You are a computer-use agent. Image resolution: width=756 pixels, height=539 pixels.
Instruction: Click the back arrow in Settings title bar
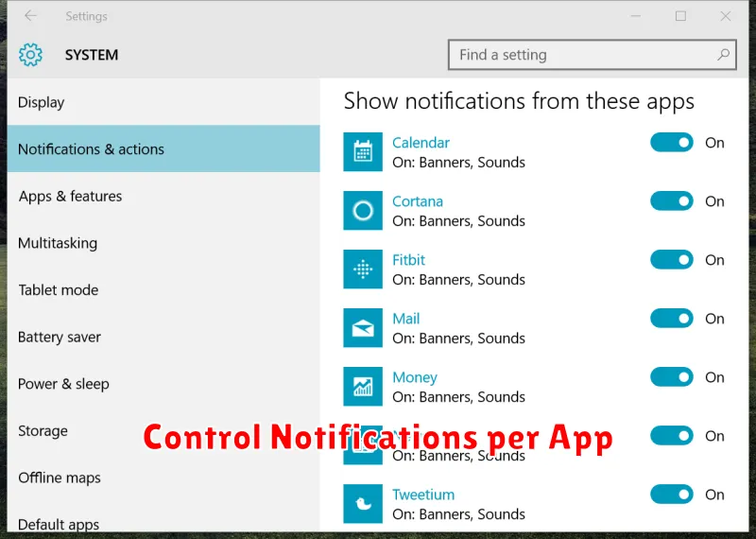coord(31,16)
